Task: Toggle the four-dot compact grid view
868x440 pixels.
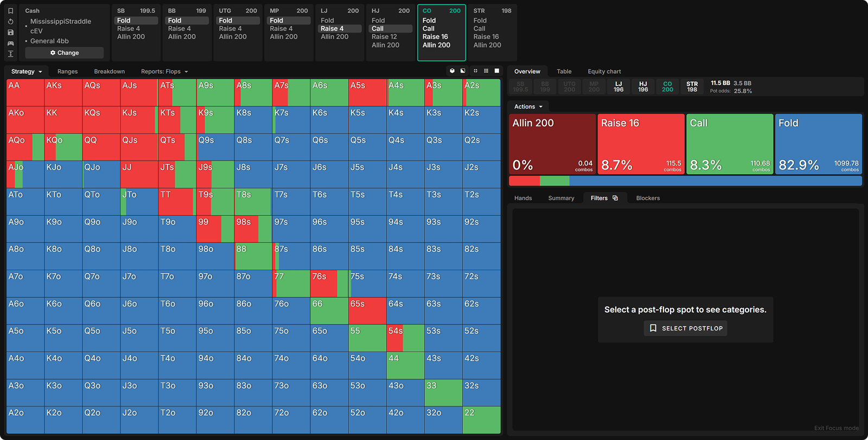Action: (476, 71)
